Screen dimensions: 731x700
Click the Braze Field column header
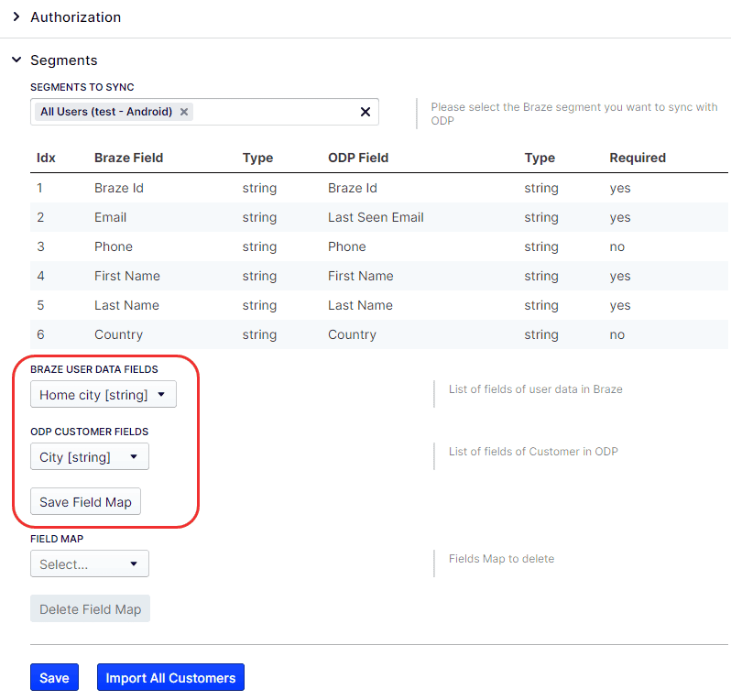point(129,158)
